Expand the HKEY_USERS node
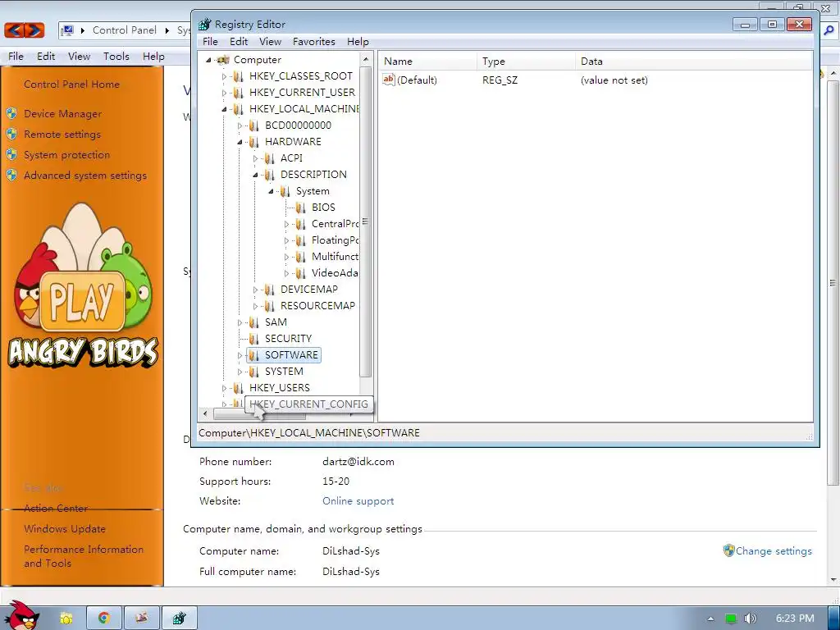The image size is (840, 630). click(225, 388)
